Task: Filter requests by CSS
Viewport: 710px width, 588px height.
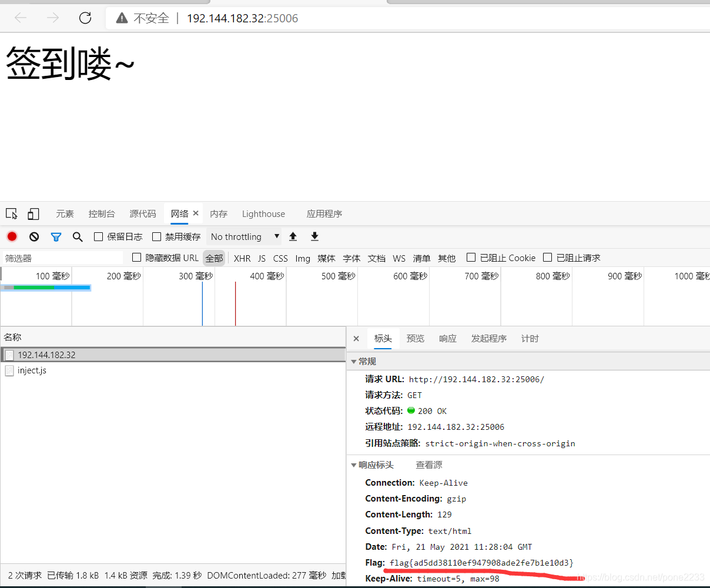Action: 280,258
